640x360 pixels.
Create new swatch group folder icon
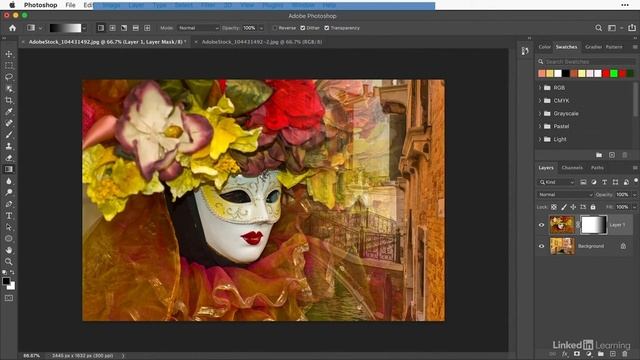pos(599,155)
